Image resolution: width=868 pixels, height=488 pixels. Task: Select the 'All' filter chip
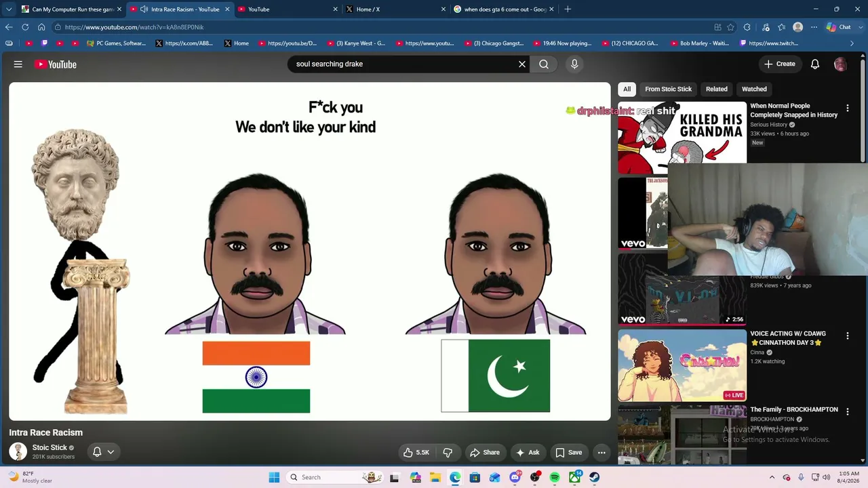click(x=627, y=89)
